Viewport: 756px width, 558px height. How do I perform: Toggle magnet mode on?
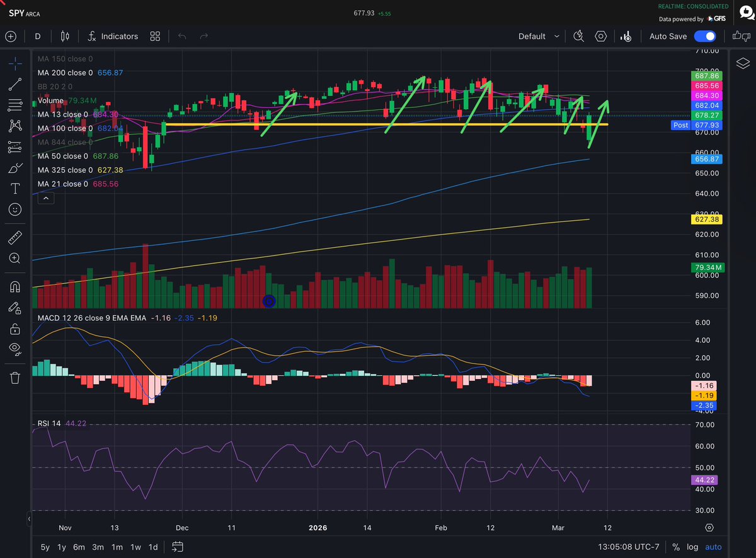pos(16,286)
